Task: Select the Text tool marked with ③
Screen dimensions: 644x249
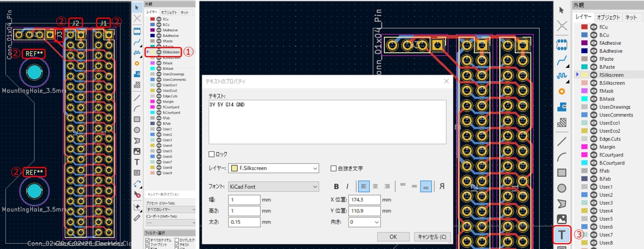Action: coord(562,234)
